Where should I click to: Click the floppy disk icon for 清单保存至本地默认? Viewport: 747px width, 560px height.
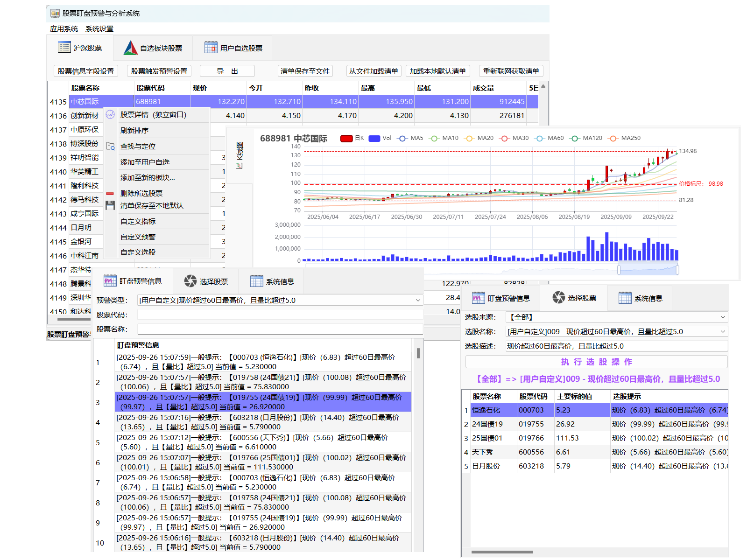(x=110, y=205)
